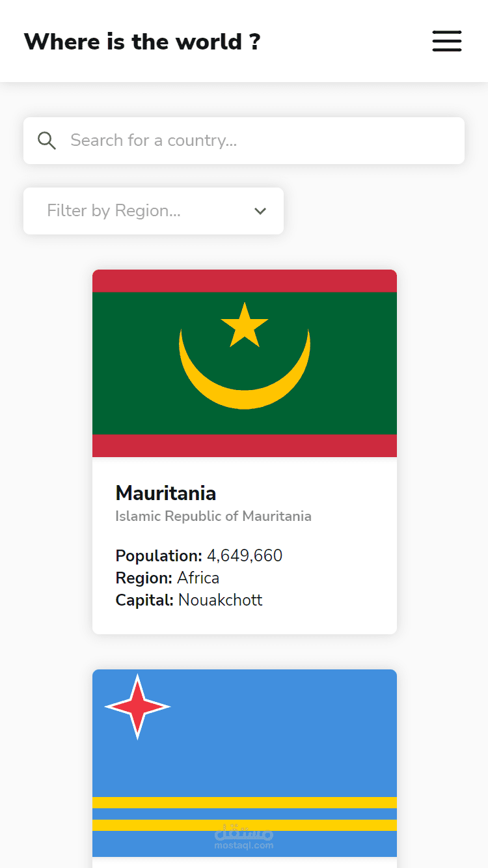Click the mostaql.com watermark logo

(x=244, y=838)
